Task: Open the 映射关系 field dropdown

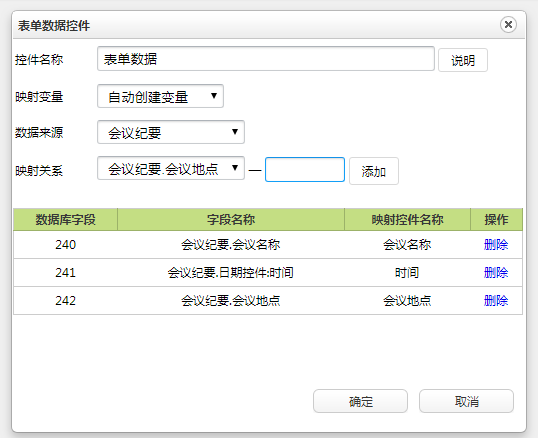Action: (171, 168)
